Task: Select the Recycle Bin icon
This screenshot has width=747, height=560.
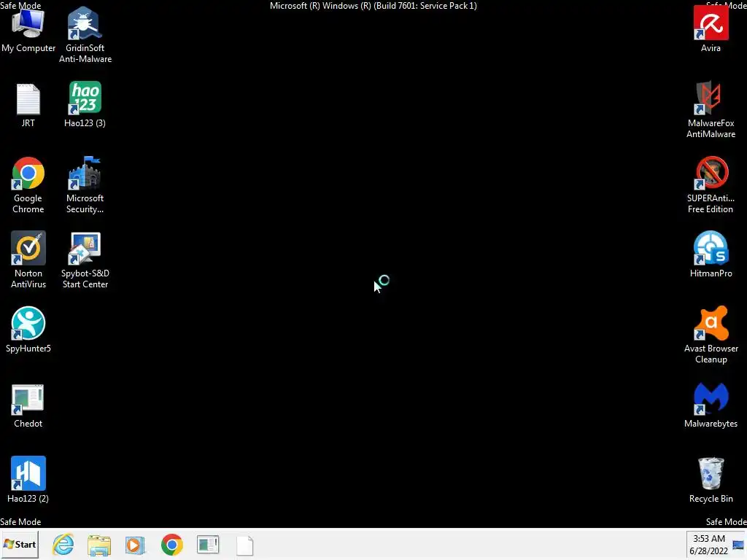Action: tap(711, 480)
